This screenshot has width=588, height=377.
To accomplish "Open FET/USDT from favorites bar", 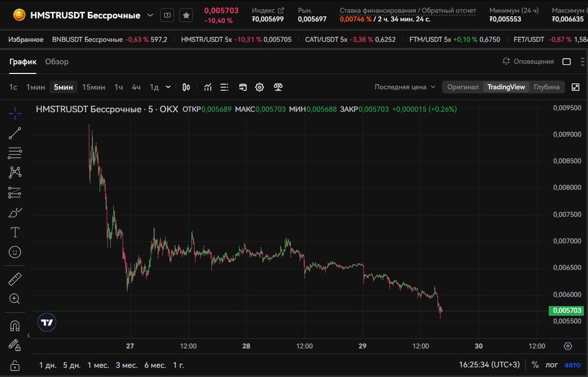I will [x=551, y=39].
